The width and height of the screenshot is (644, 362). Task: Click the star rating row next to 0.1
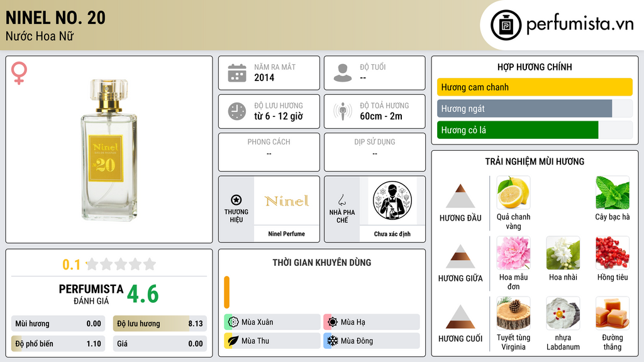[x=121, y=264]
